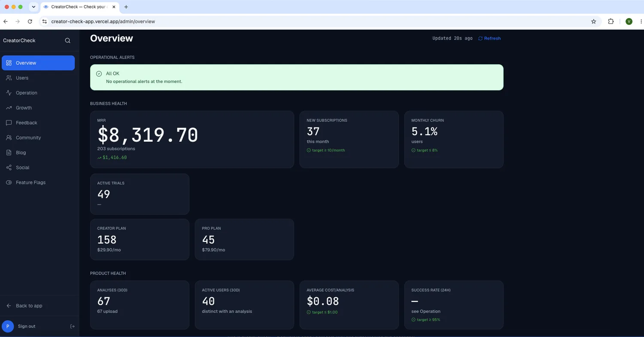Click the Average Cost/Analysis $0.08 value
The width and height of the screenshot is (644, 337).
click(x=323, y=301)
